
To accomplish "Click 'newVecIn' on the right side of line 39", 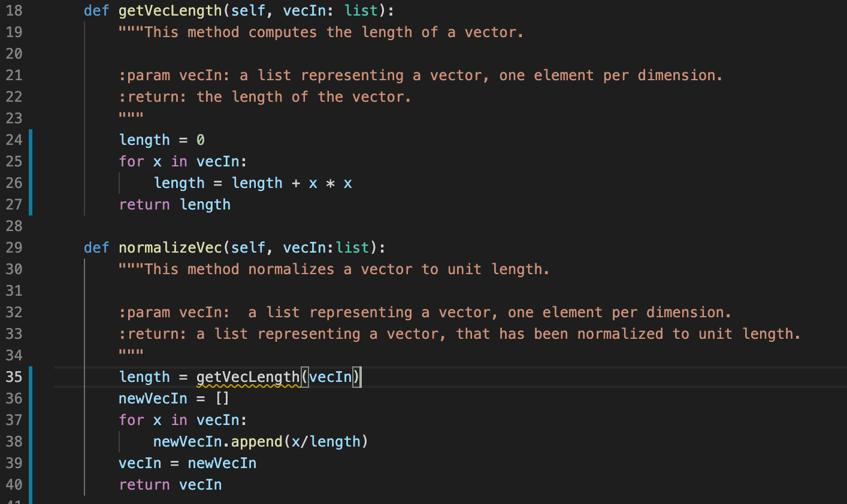I will pyautogui.click(x=222, y=463).
